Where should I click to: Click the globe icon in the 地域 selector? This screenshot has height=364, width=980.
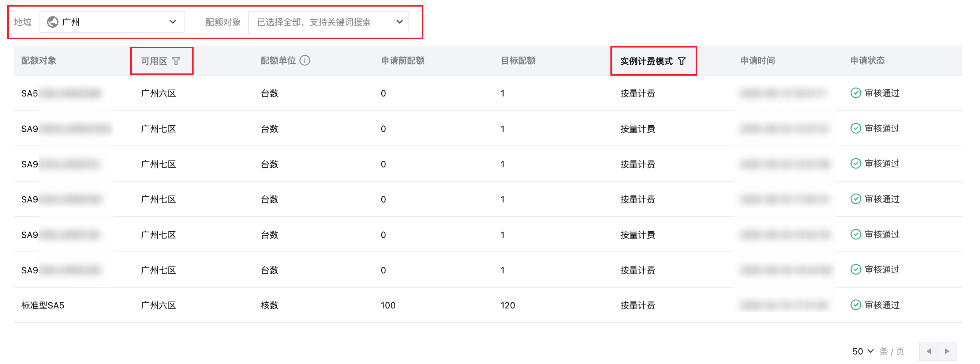click(x=52, y=22)
